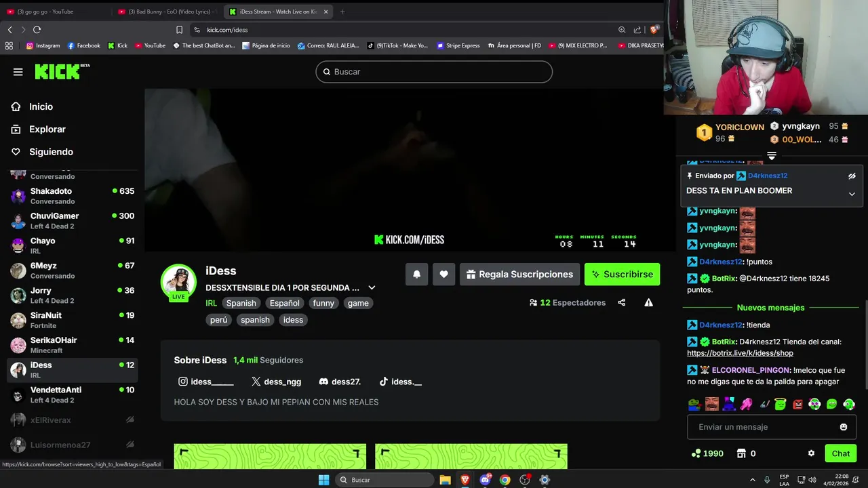
Task: Open a new browser tab
Action: 342,12
